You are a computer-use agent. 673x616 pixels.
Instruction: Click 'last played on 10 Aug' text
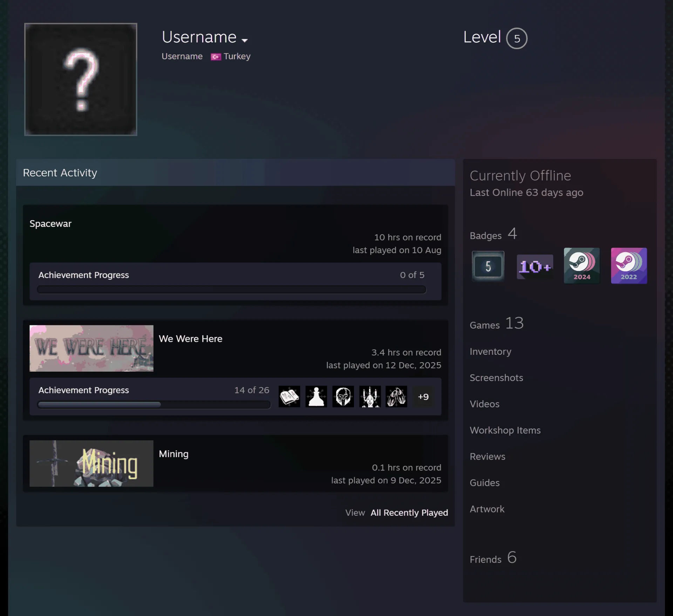(x=397, y=250)
